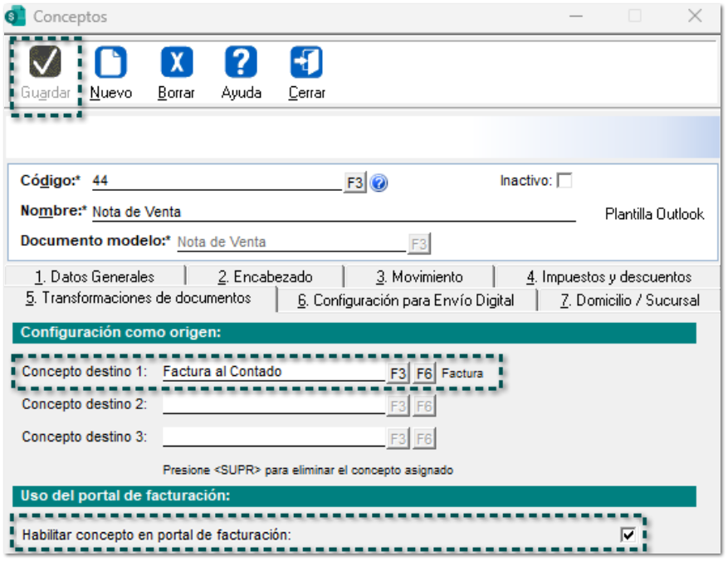Open F3 lookup for Concepto destino 2

tap(398, 406)
